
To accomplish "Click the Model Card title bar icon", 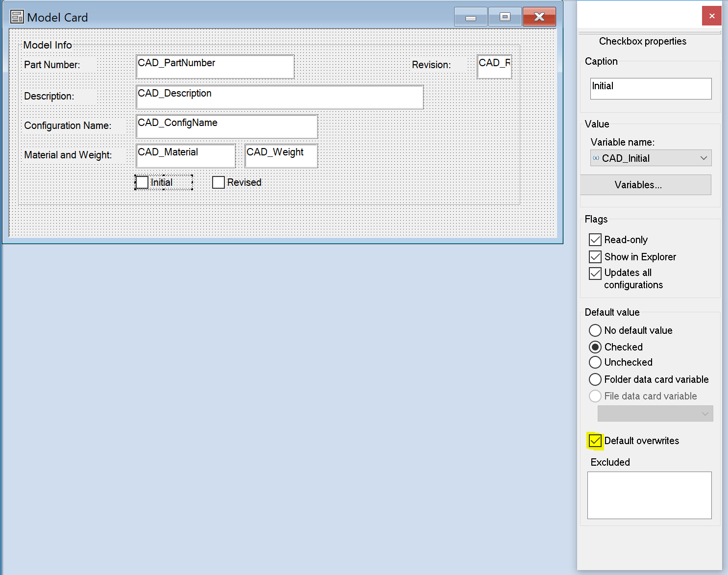I will coord(17,17).
